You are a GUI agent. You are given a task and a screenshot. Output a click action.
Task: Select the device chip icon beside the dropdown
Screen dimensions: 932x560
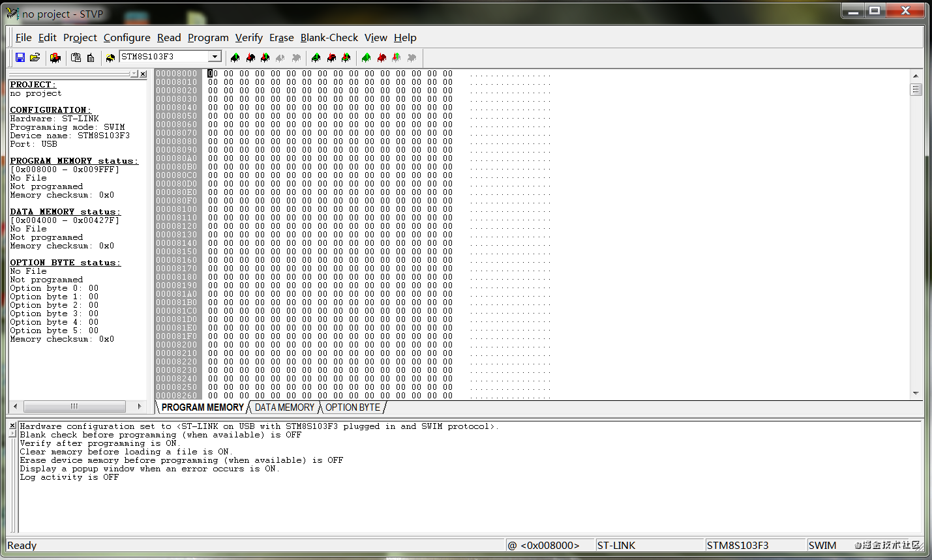pos(110,57)
